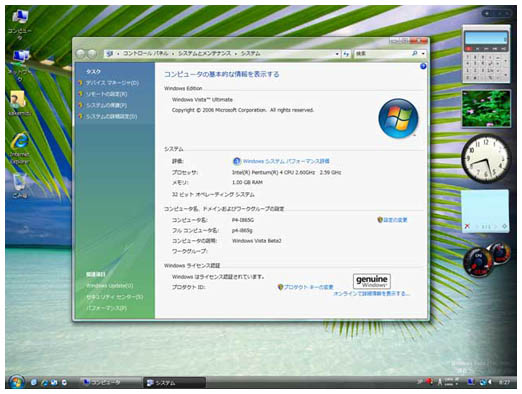This screenshot has width=522, height=394.
Task: Click 設定の変更 link
Action: [x=395, y=220]
